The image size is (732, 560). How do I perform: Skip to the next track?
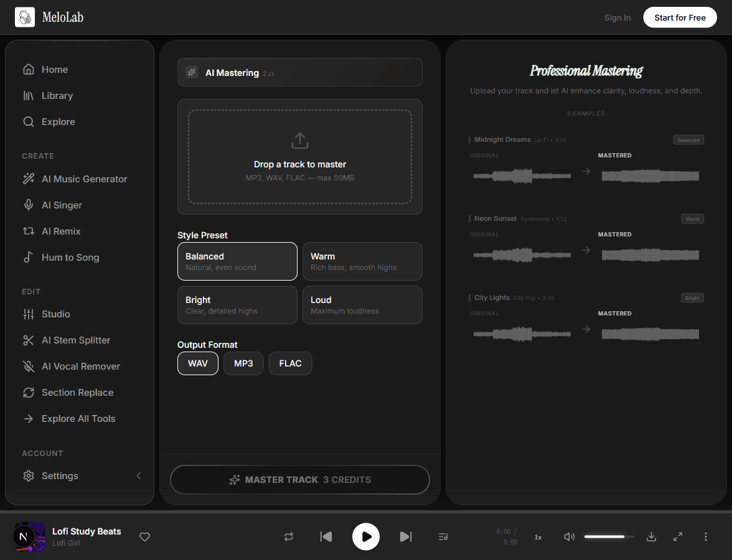click(x=406, y=536)
